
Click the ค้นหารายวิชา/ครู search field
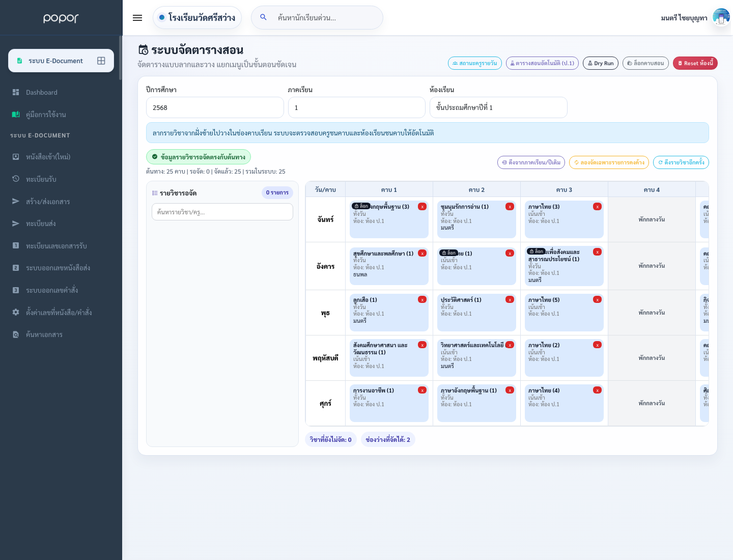222,212
